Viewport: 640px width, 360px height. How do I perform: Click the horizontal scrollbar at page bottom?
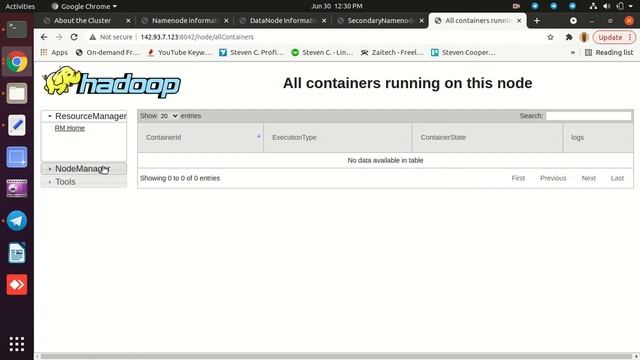[337, 356]
